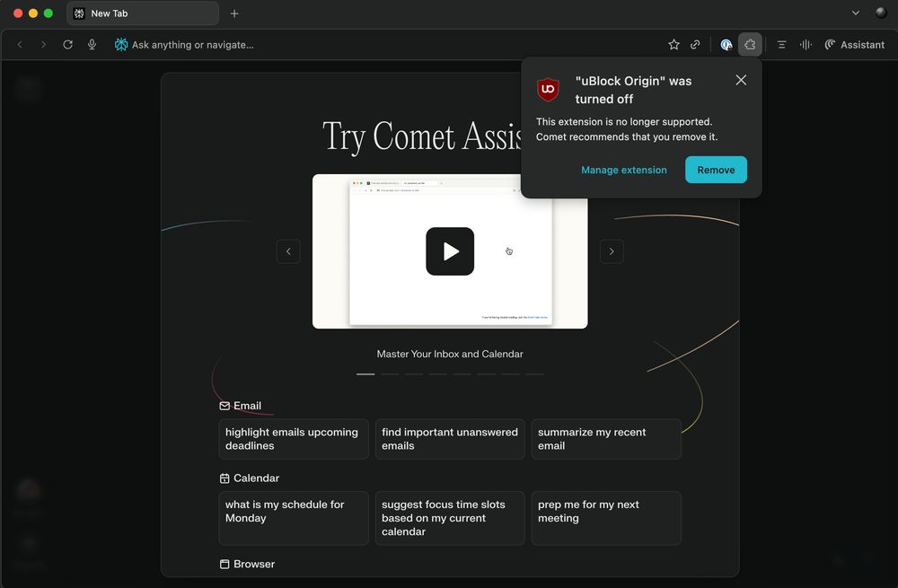Open a new tab with the plus button

(x=234, y=13)
